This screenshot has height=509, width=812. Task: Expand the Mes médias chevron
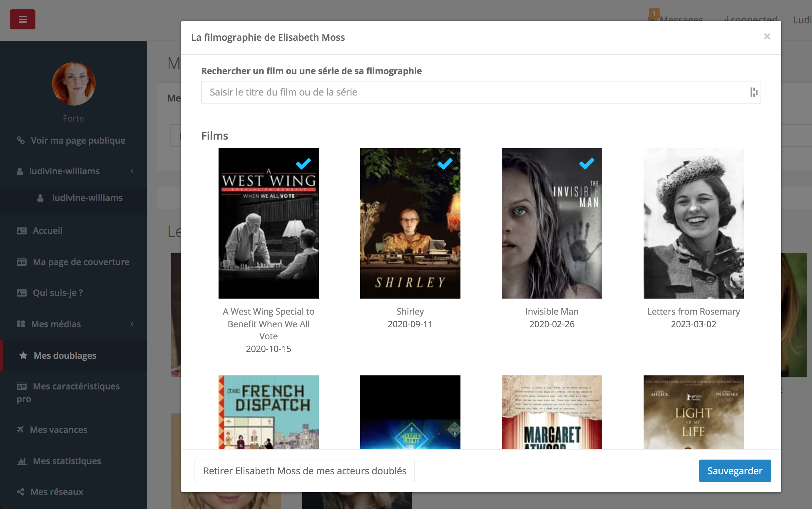[x=132, y=324]
